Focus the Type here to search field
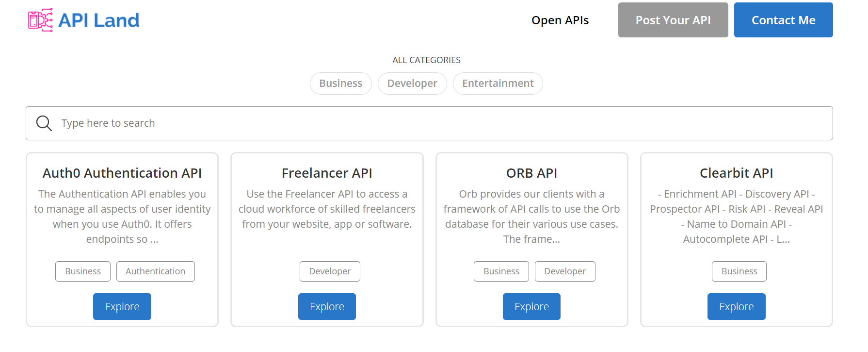Image resolution: width=868 pixels, height=352 pixels. coord(429,123)
